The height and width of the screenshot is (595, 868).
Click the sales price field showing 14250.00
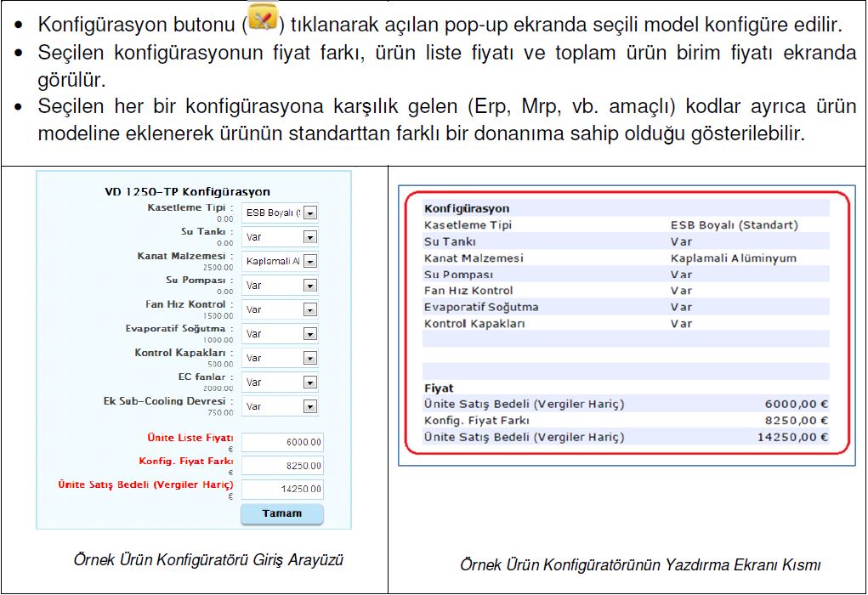(x=282, y=490)
